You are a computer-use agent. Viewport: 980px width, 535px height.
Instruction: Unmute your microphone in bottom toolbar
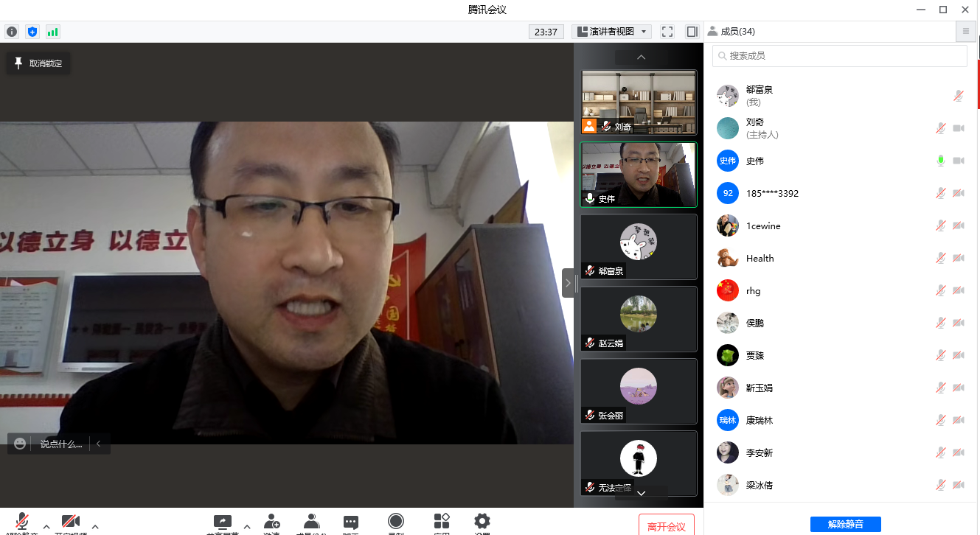point(22,522)
